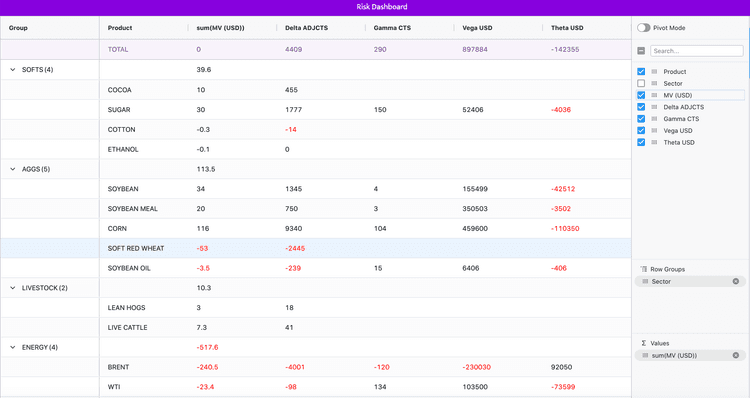Click the Sector chip in Row Groups

pos(690,281)
